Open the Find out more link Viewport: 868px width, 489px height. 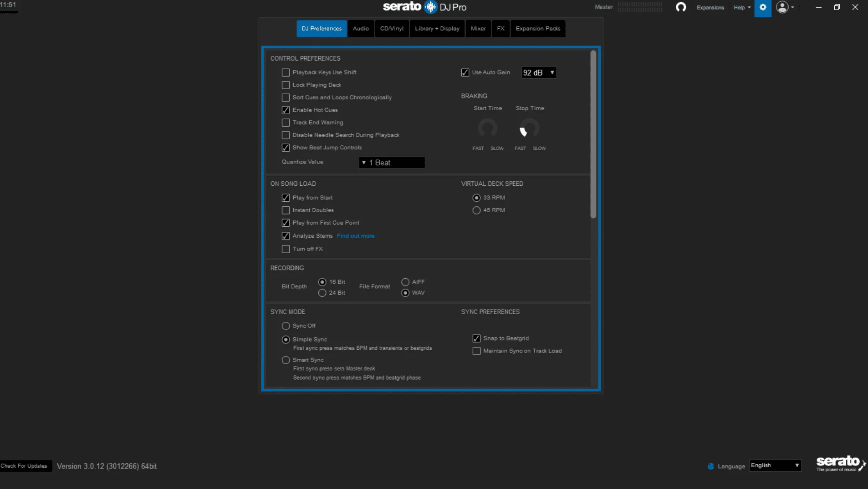(356, 236)
